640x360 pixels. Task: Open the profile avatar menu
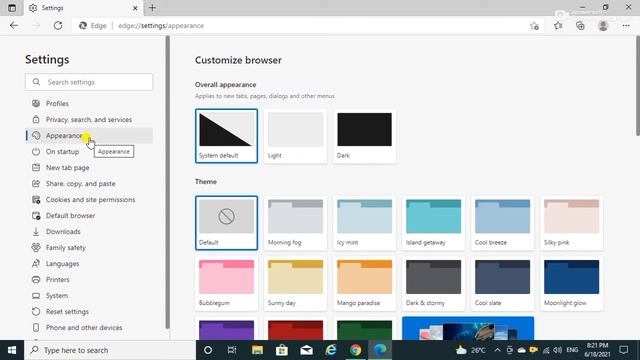(x=603, y=26)
